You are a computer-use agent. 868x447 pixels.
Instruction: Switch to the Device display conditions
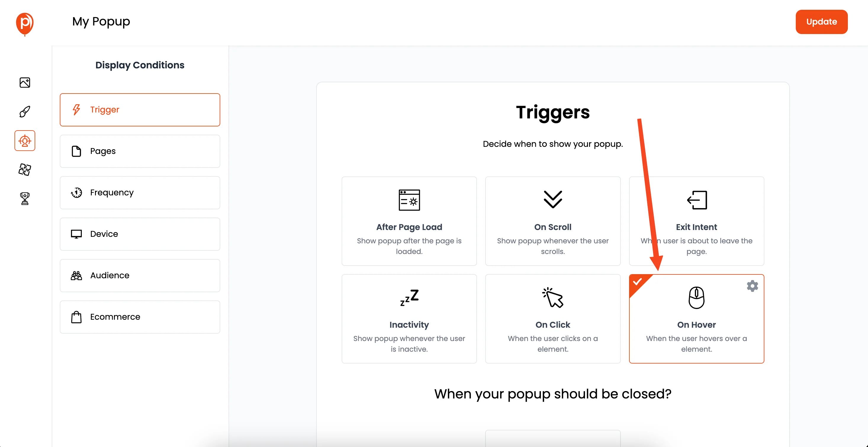[140, 234]
